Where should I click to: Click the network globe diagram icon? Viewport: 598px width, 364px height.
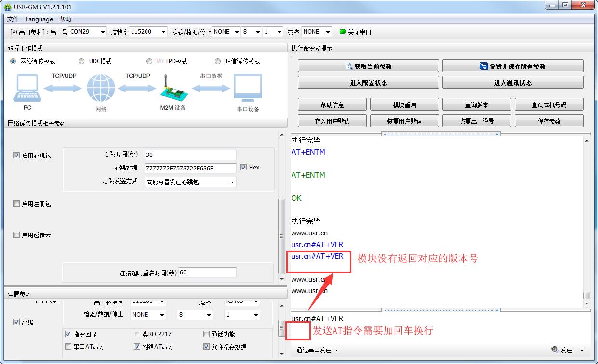101,89
